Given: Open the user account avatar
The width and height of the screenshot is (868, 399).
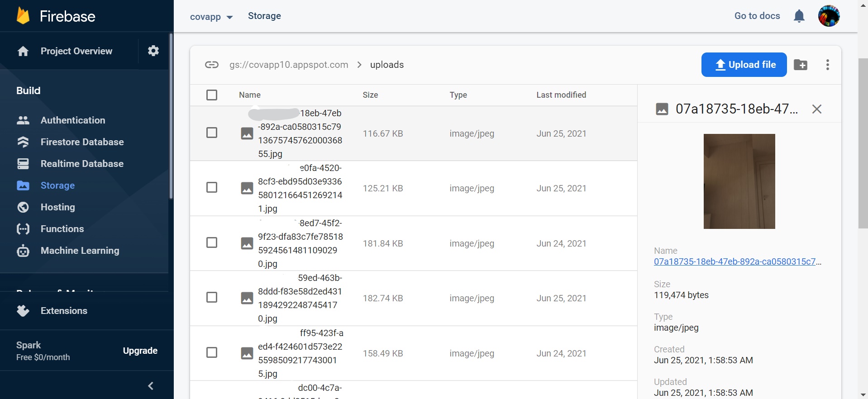Looking at the screenshot, I should point(829,16).
